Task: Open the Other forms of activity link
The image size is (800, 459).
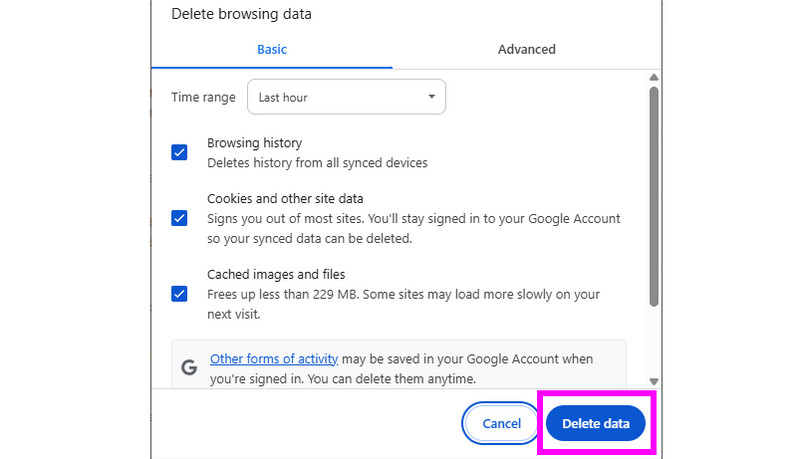Action: coord(274,359)
